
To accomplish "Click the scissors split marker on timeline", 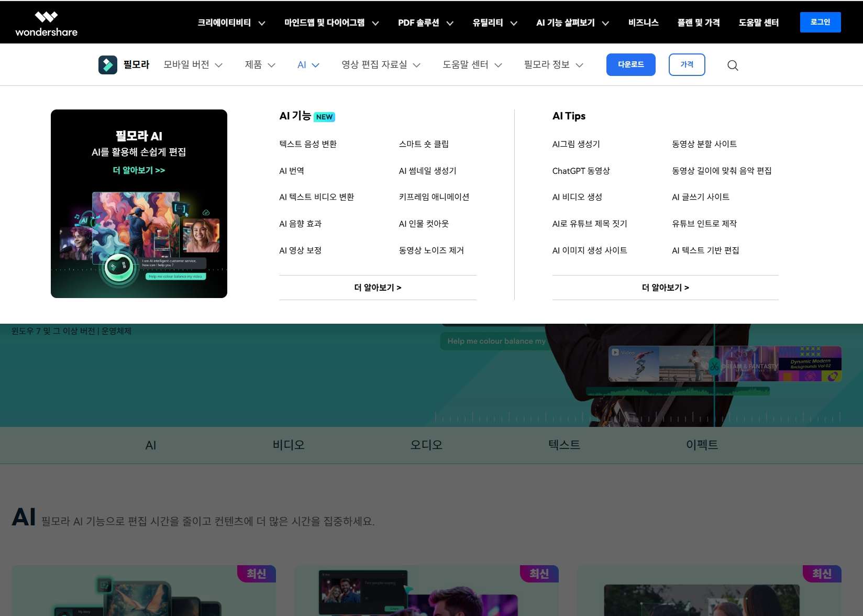I will (x=714, y=366).
